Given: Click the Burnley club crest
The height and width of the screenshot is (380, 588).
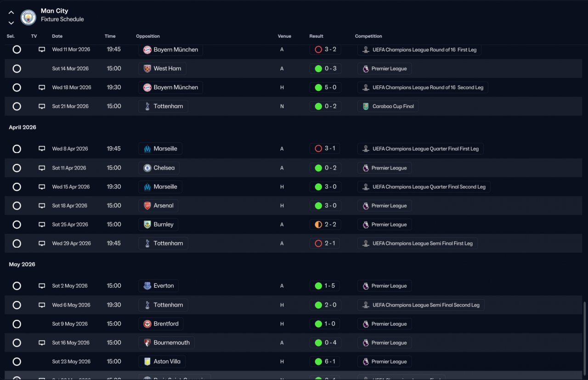Looking at the screenshot, I should [x=147, y=225].
